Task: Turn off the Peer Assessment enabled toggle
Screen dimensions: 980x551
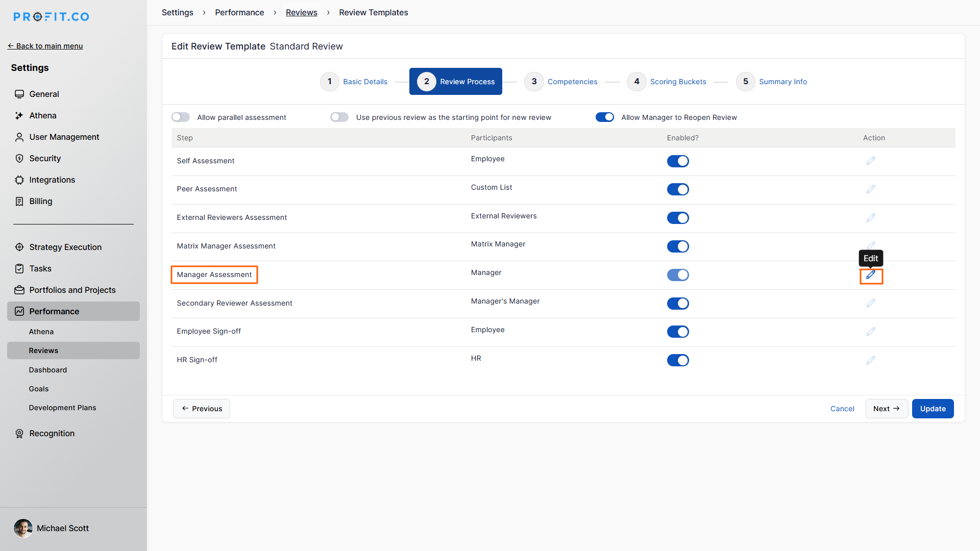Action: (x=678, y=189)
